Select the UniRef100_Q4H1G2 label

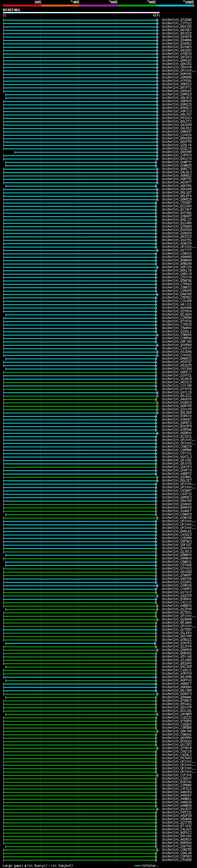176,91
